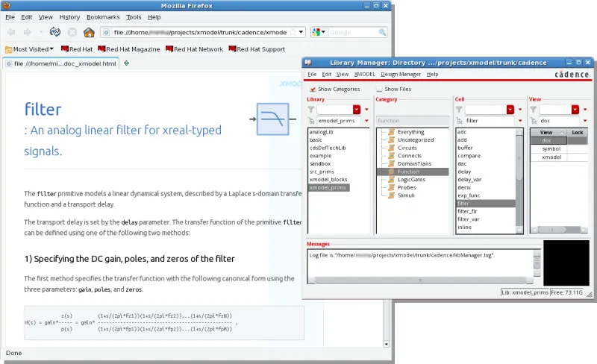The height and width of the screenshot is (364, 597).
Task: Click red filter button in Library column
Action: (x=357, y=110)
